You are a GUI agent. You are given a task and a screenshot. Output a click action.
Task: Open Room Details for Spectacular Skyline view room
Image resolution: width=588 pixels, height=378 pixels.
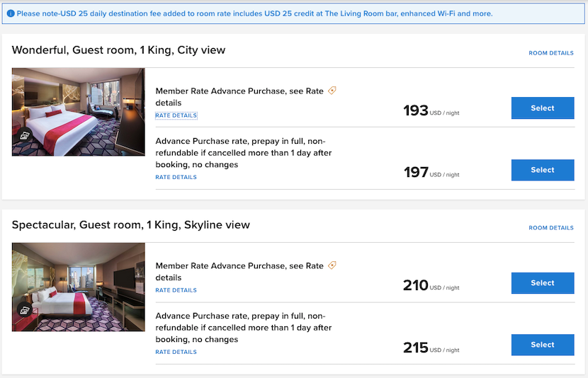tap(550, 228)
